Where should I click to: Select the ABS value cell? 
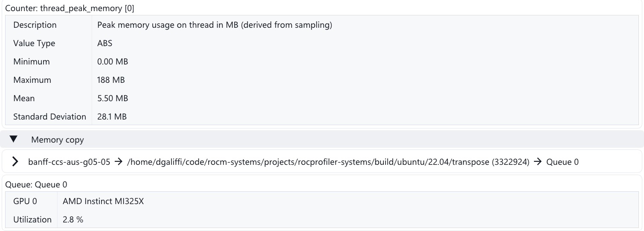(104, 43)
